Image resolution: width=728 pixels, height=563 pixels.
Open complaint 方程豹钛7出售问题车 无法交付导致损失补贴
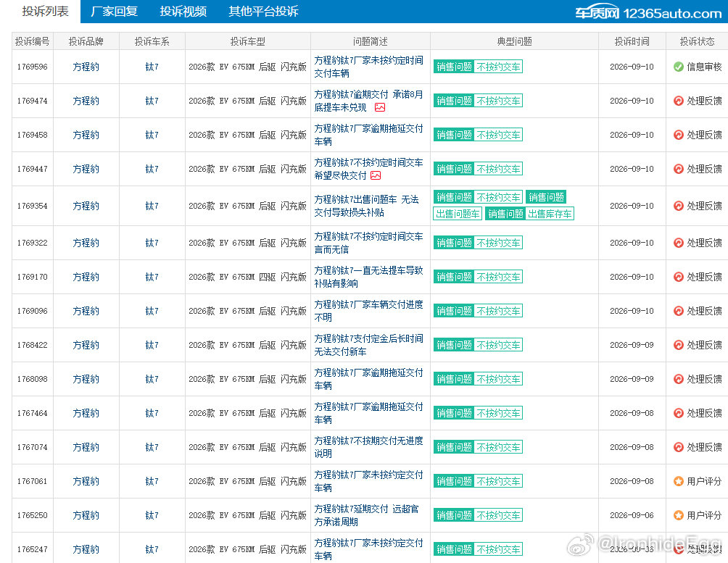point(366,206)
